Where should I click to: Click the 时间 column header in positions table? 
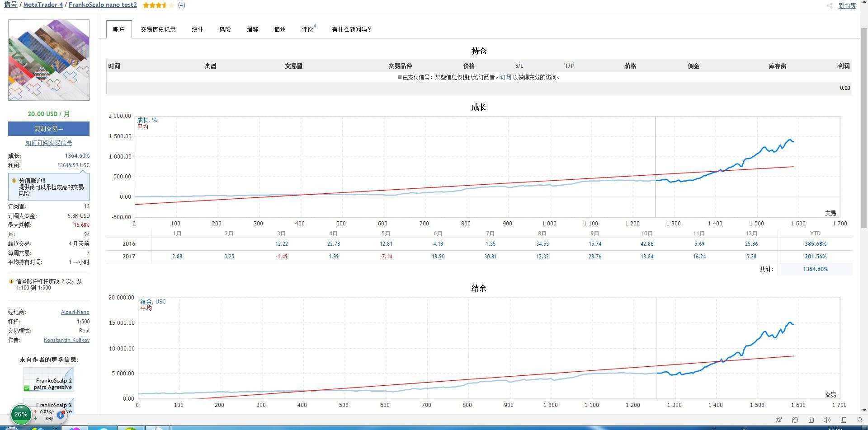pos(114,66)
